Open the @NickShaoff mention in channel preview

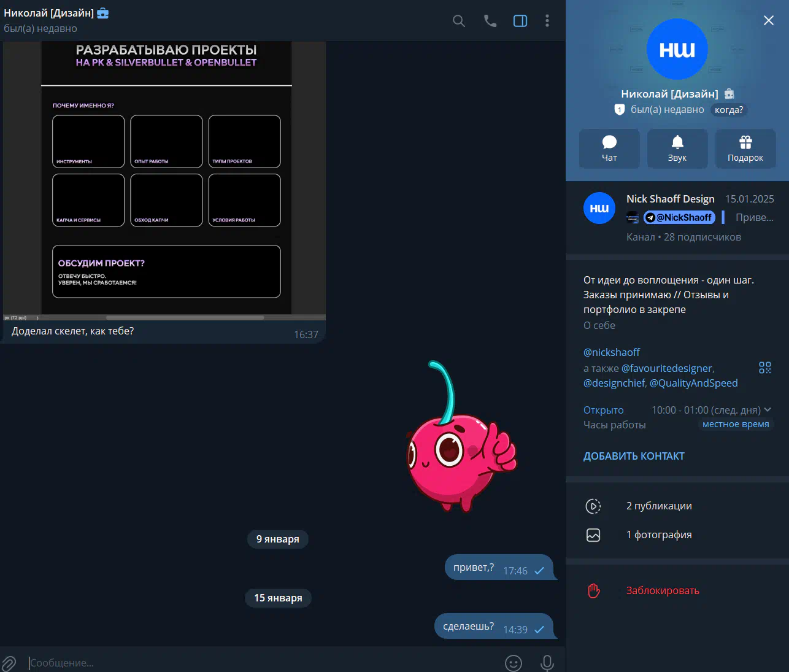(679, 217)
